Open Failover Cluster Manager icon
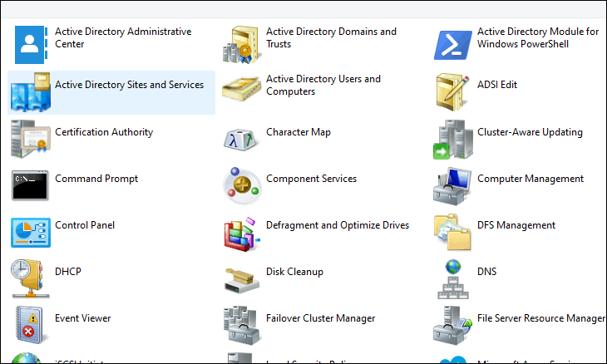Viewport: 607px width, 364px height. tap(242, 325)
